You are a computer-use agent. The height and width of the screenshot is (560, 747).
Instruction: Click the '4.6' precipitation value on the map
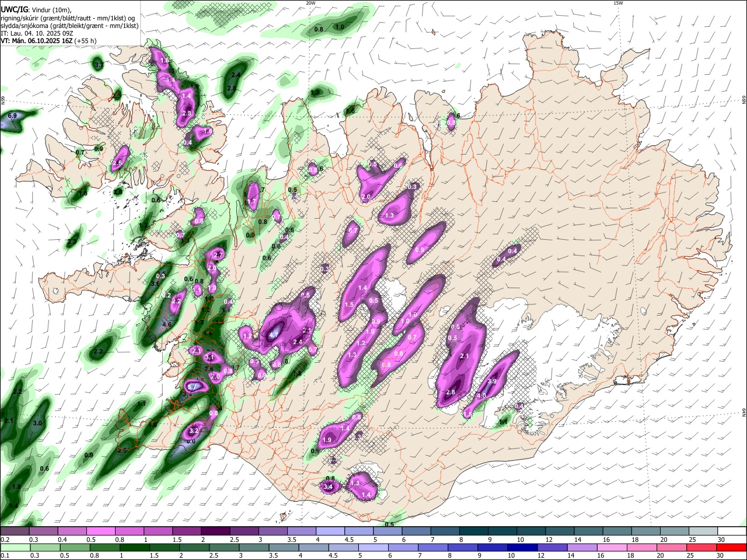pyautogui.click(x=167, y=324)
